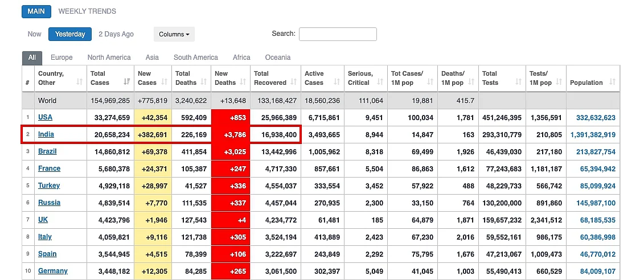The width and height of the screenshot is (644, 280).
Task: Open the India country link
Action: click(x=46, y=134)
